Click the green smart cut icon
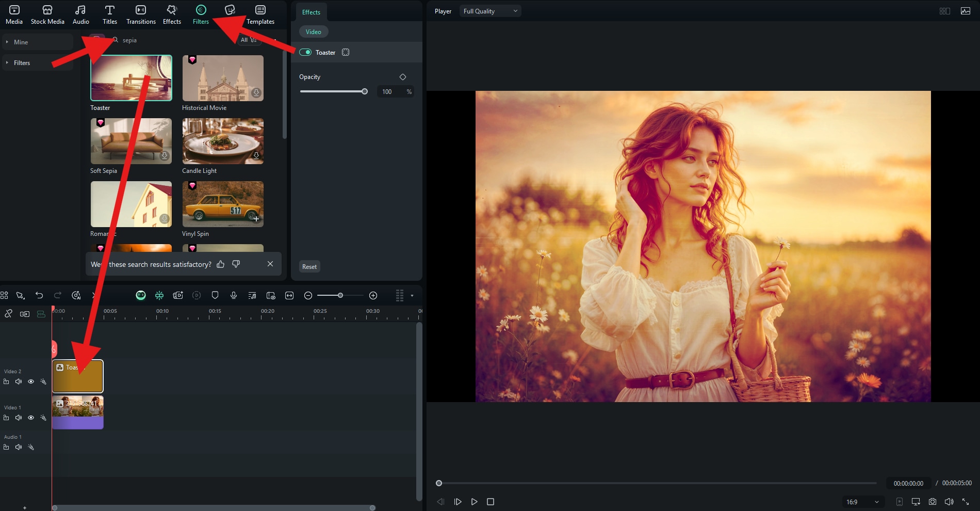 [x=159, y=295]
